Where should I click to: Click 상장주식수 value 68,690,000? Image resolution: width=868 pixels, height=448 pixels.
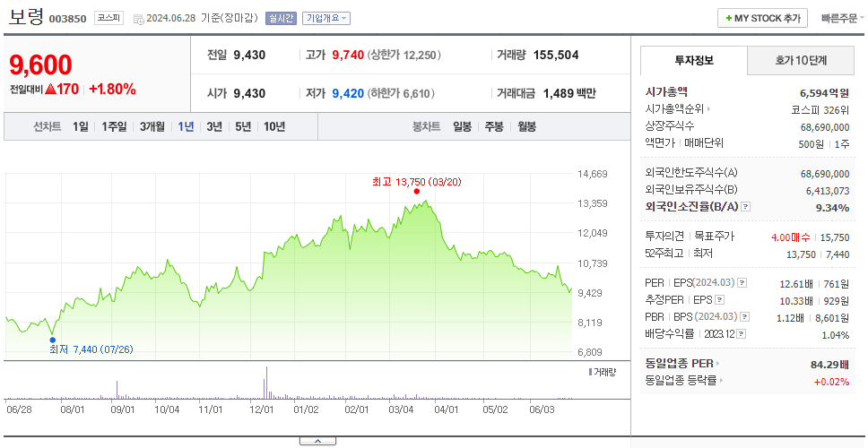(825, 127)
